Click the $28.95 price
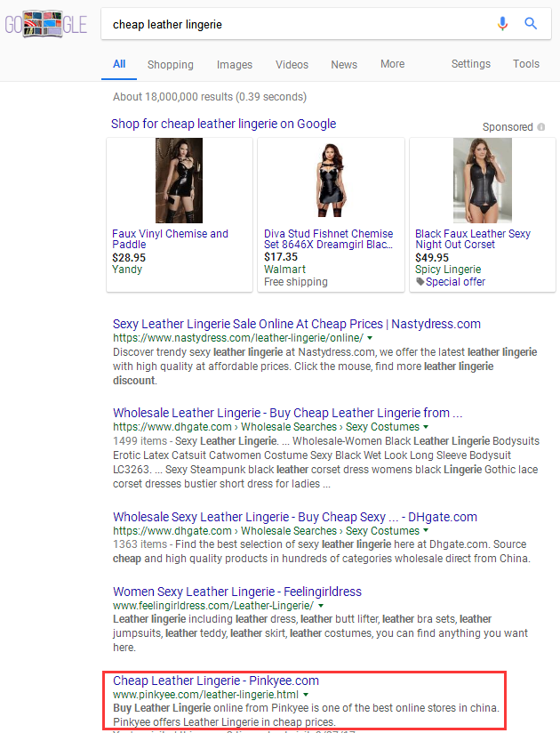The image size is (560, 733). coord(129,258)
